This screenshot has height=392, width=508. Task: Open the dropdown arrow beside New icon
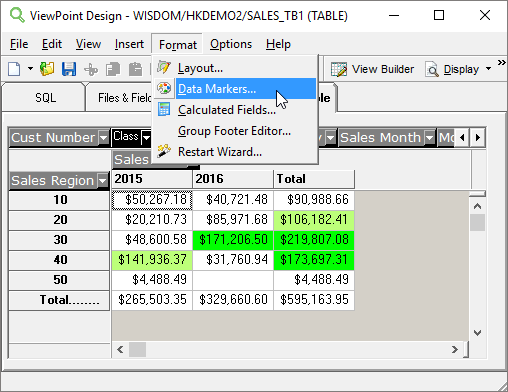coord(30,69)
